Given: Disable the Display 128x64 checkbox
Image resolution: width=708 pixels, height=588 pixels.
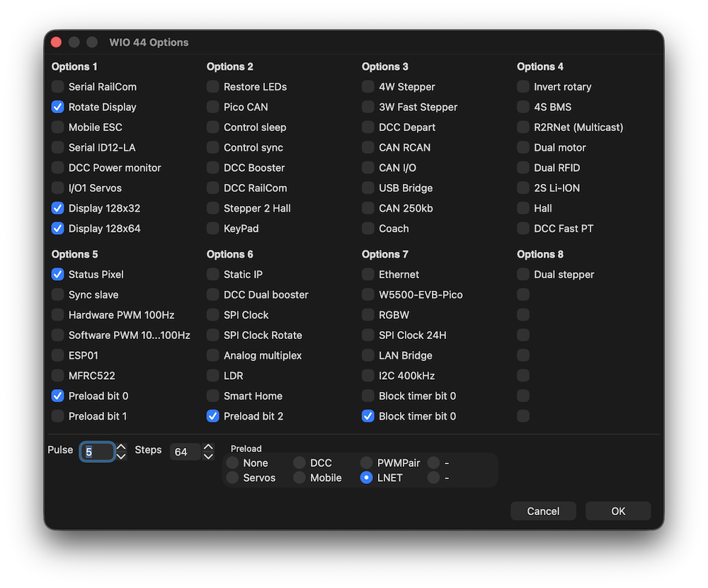Looking at the screenshot, I should point(57,229).
